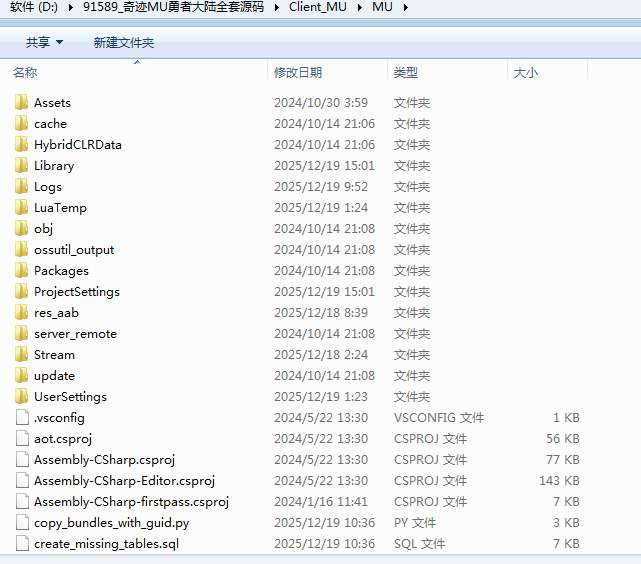This screenshot has height=564, width=641.
Task: Click the Assembly-CSharp.csproj file icon
Action: click(x=22, y=460)
